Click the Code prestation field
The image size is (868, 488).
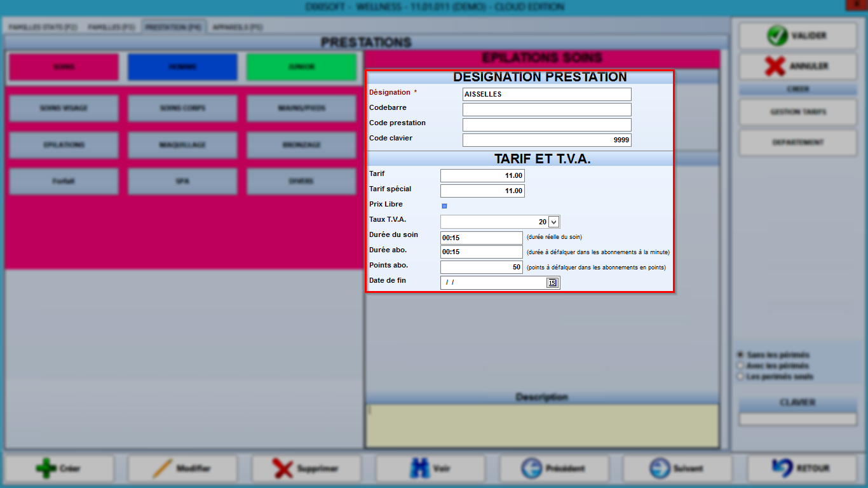[x=547, y=125]
